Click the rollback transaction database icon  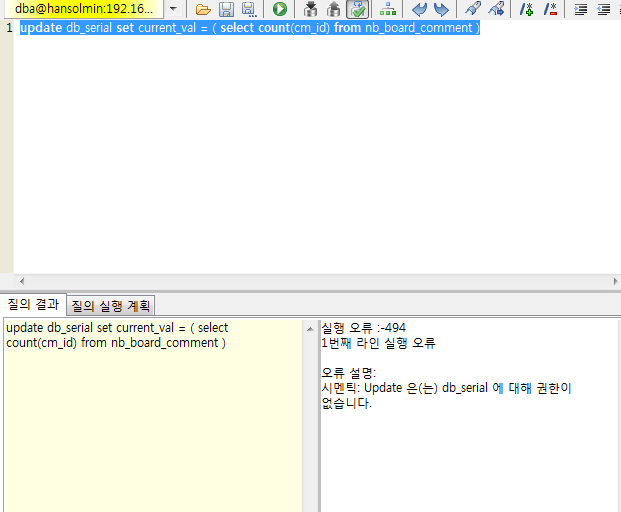334,9
